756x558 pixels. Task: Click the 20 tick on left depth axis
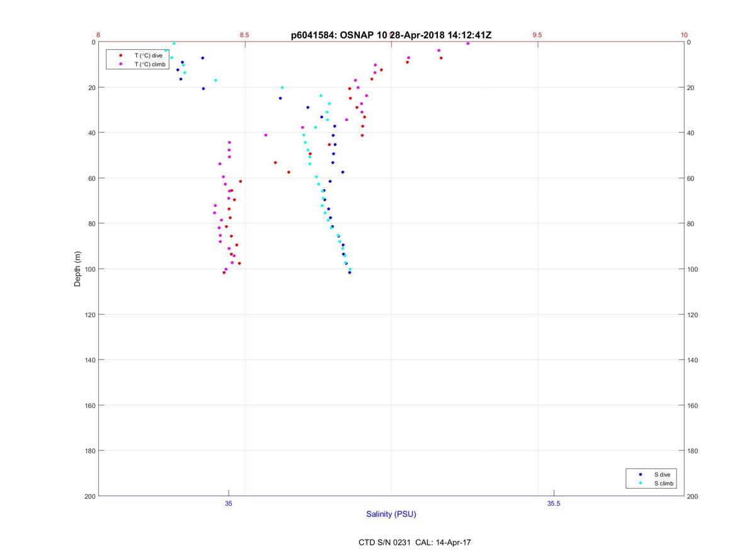[x=91, y=88]
